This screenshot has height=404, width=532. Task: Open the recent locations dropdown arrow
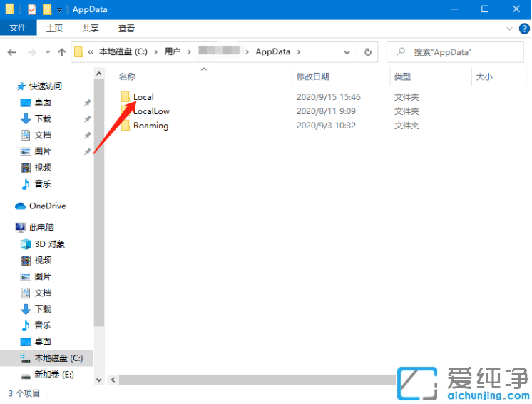48,52
